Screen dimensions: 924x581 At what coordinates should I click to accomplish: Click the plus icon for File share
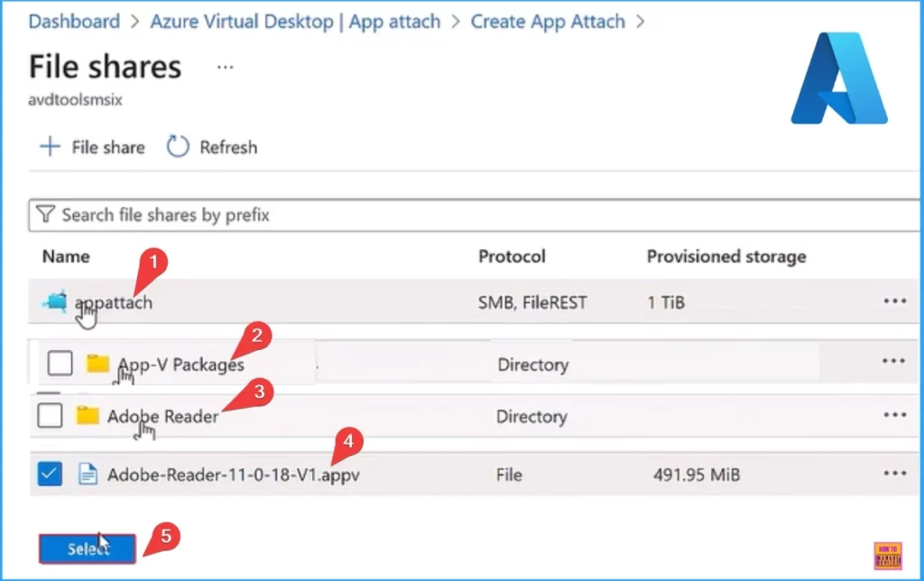pos(51,147)
